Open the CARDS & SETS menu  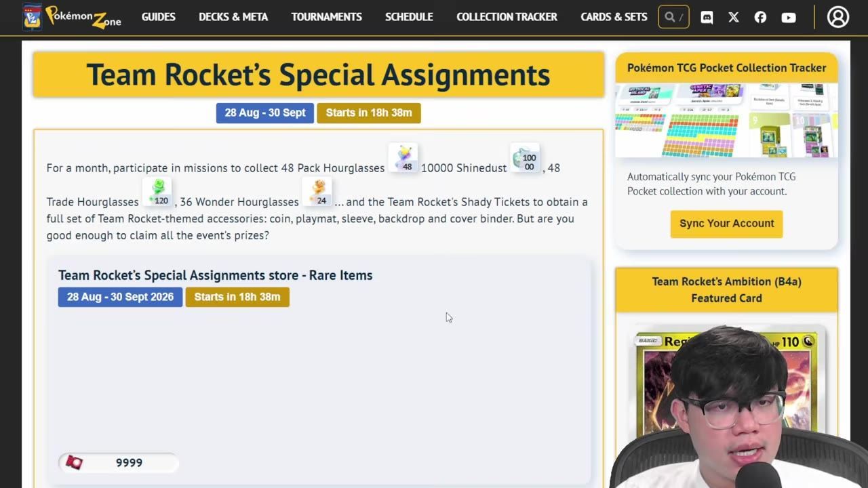(614, 17)
